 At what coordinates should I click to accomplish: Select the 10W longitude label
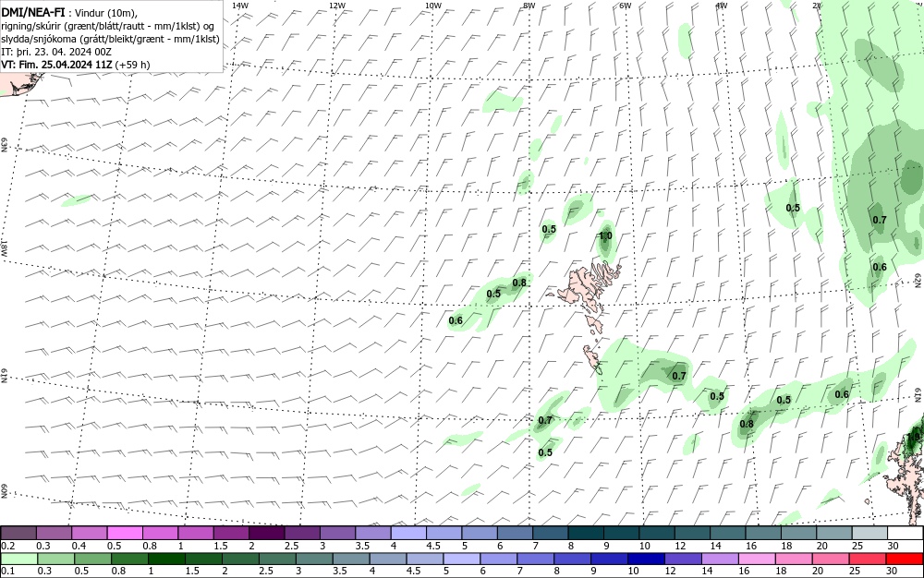[x=433, y=6]
